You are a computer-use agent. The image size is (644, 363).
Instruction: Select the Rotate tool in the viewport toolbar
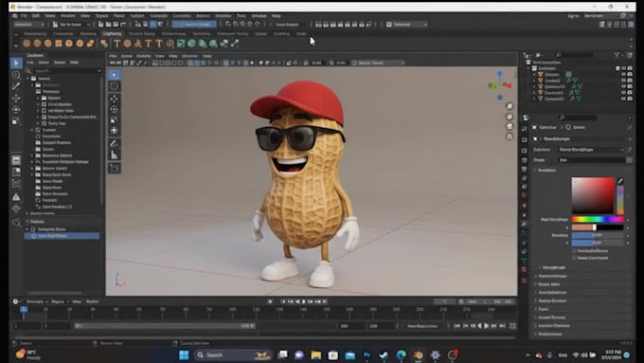point(115,109)
